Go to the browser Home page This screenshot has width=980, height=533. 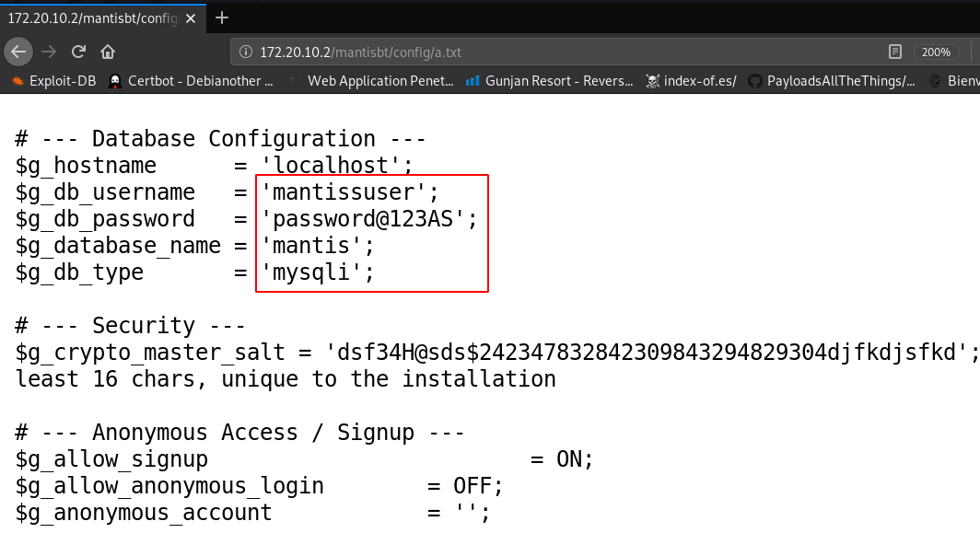(x=108, y=52)
